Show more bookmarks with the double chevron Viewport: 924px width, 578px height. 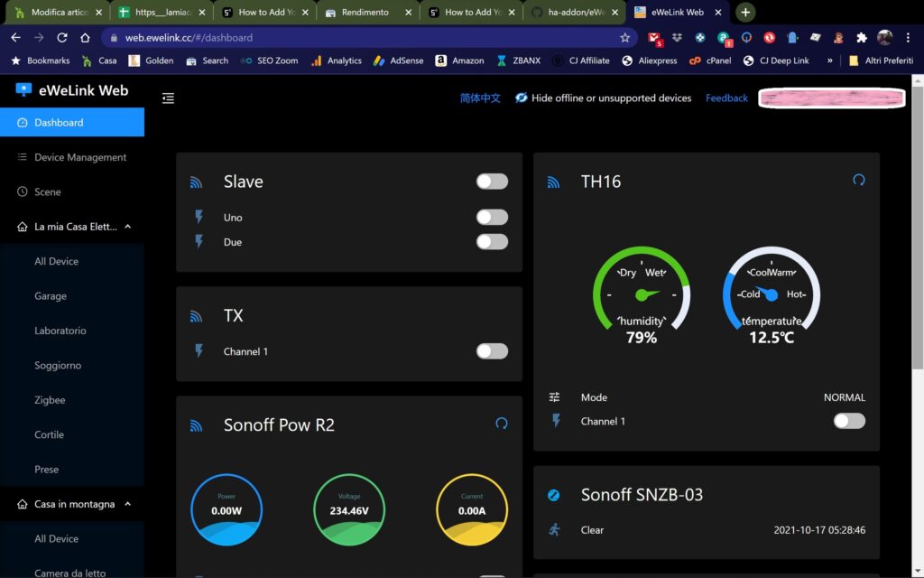[830, 61]
